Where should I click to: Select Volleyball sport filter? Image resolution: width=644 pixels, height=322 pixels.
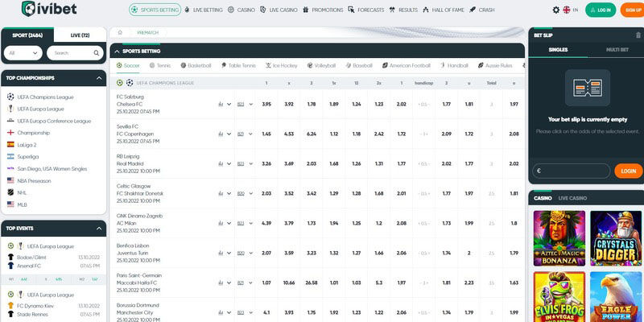coord(321,66)
